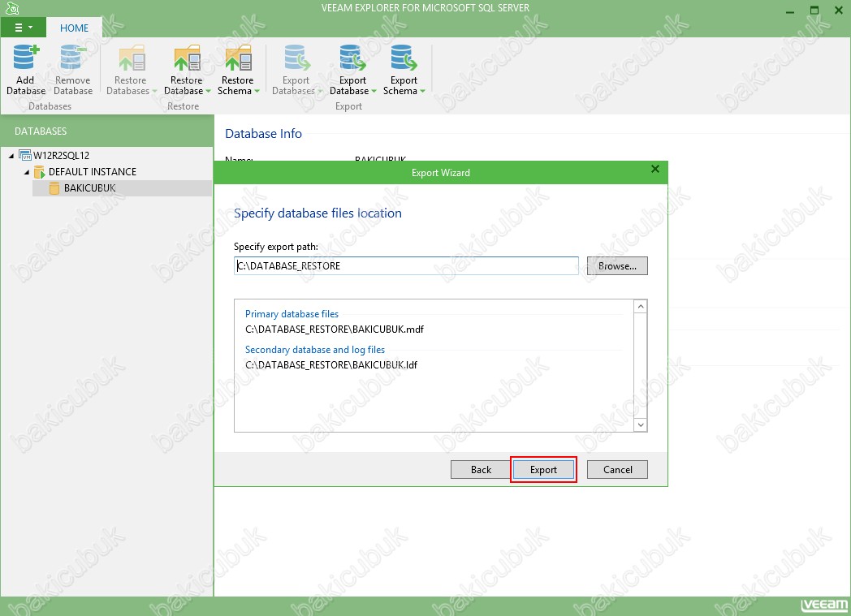851x616 pixels.
Task: Open the Export Database dropdown arrow
Action: (x=374, y=91)
